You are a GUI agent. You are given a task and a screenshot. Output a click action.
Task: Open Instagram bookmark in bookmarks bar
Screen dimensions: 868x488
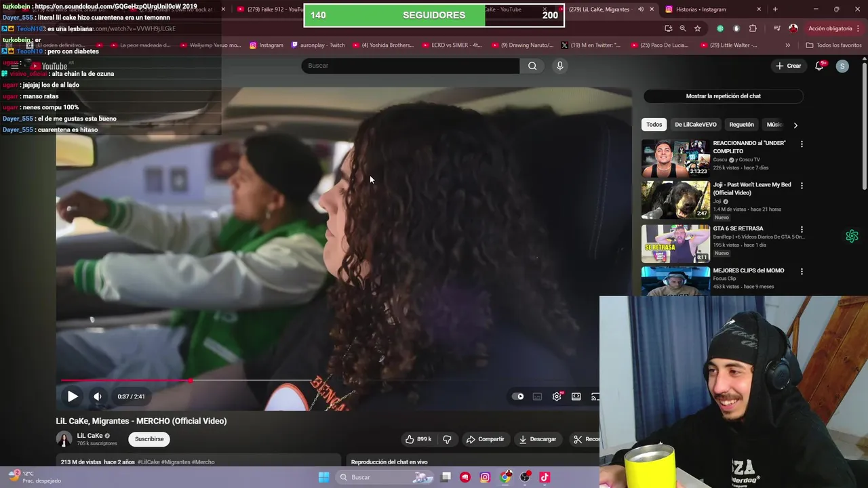tap(267, 45)
